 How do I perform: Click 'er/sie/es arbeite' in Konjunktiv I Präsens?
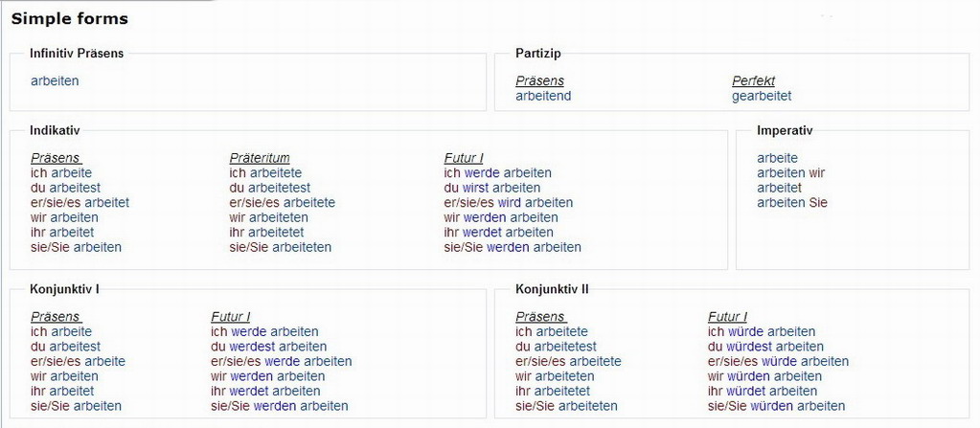tap(78, 362)
